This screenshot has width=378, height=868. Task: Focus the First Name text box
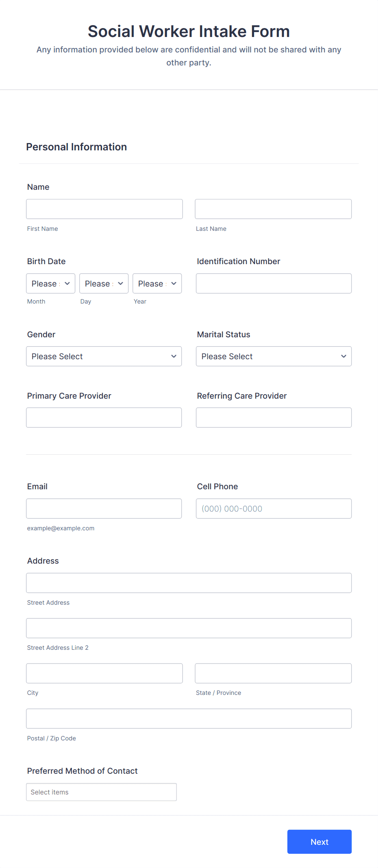coord(104,209)
